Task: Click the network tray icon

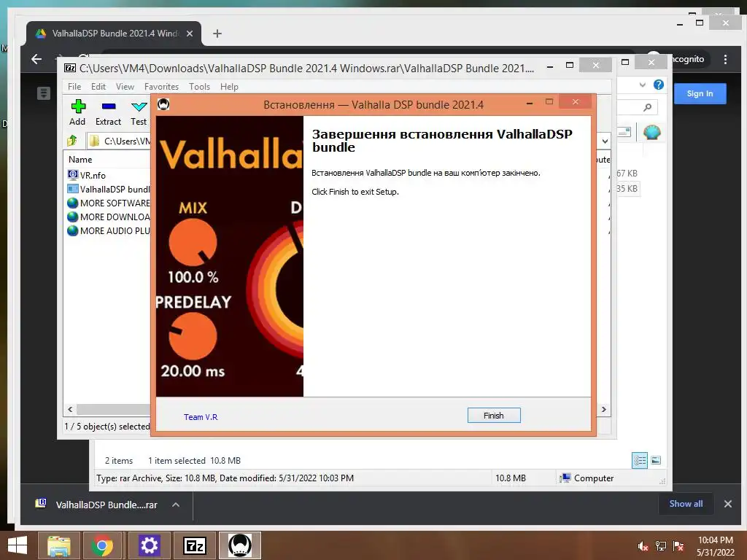Action: (x=661, y=546)
